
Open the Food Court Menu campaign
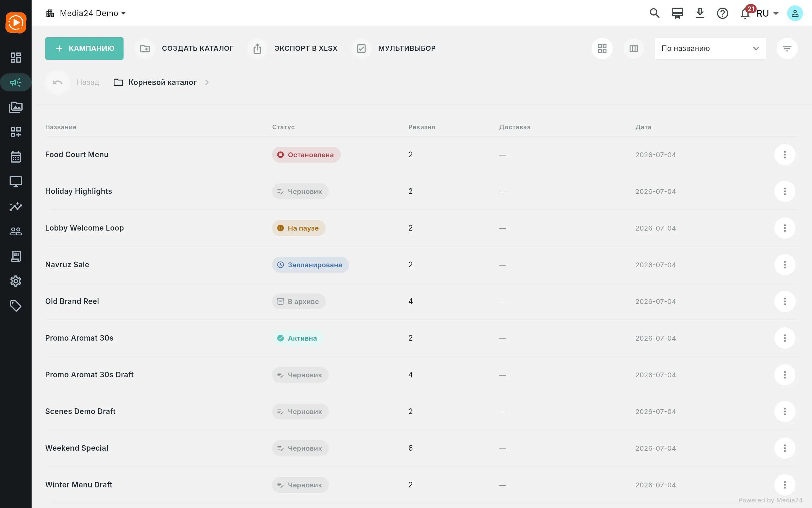pyautogui.click(x=77, y=155)
